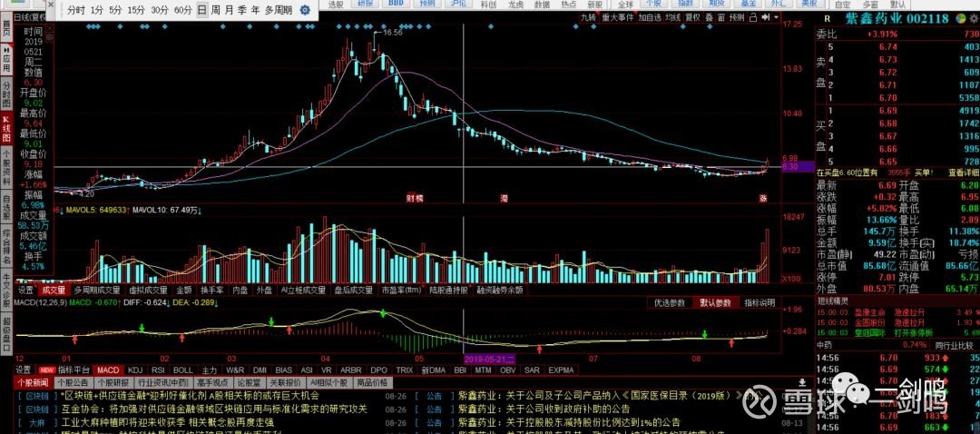The image size is (980, 434).
Task: Select the 15分 period
Action: click(x=135, y=10)
